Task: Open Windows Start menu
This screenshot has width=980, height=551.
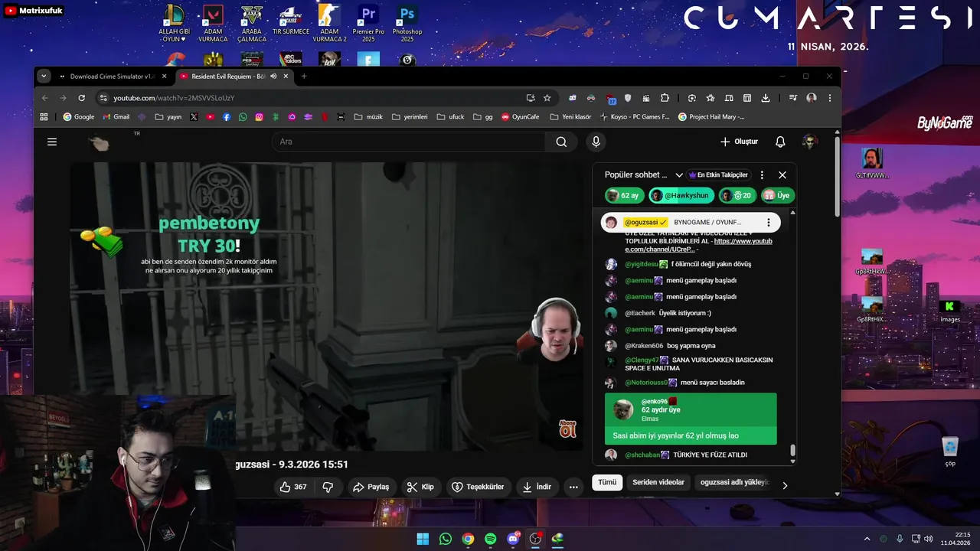Action: pos(423,539)
